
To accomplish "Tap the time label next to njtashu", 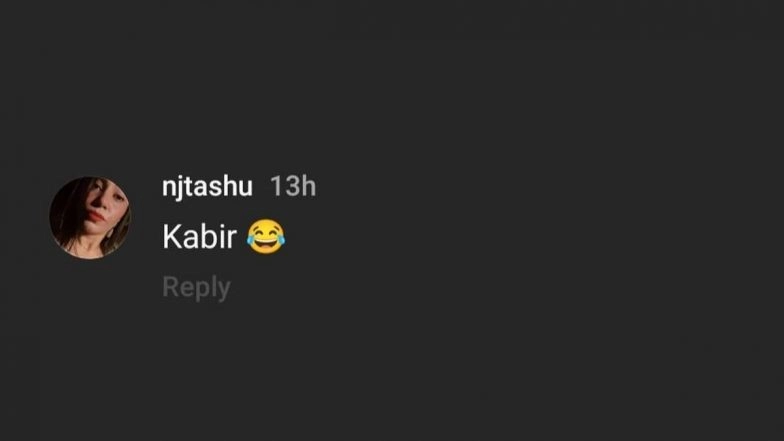I will tap(293, 186).
